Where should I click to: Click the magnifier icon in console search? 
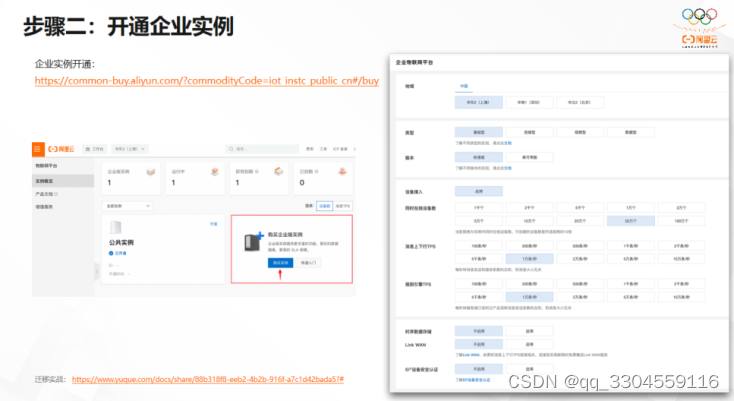click(x=231, y=149)
